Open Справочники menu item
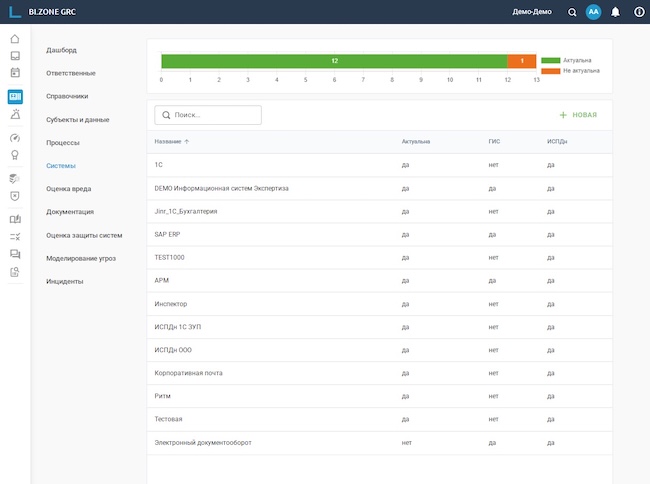The height and width of the screenshot is (484, 650). (x=67, y=96)
